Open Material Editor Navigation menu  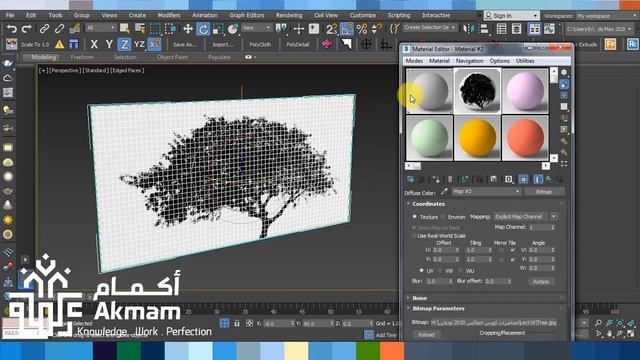pos(469,61)
